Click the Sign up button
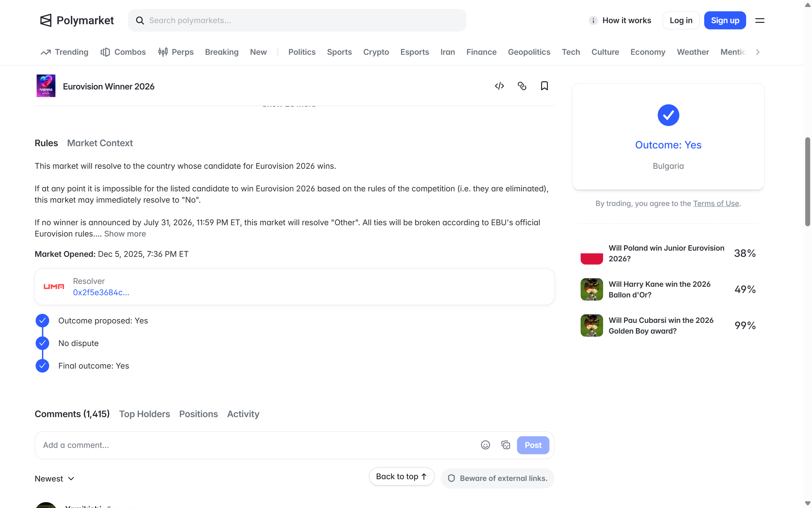 (725, 21)
